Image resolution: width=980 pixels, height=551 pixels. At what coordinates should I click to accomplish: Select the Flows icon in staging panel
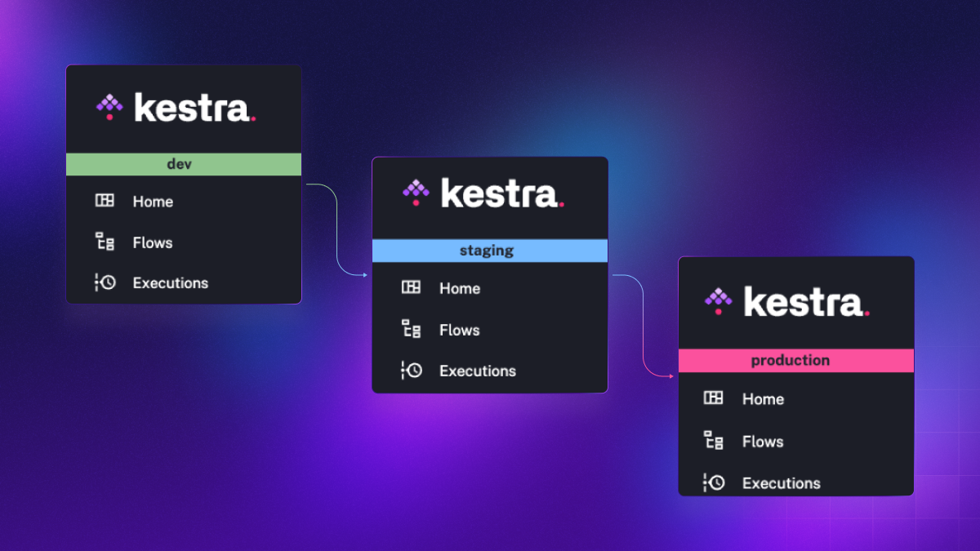(411, 329)
